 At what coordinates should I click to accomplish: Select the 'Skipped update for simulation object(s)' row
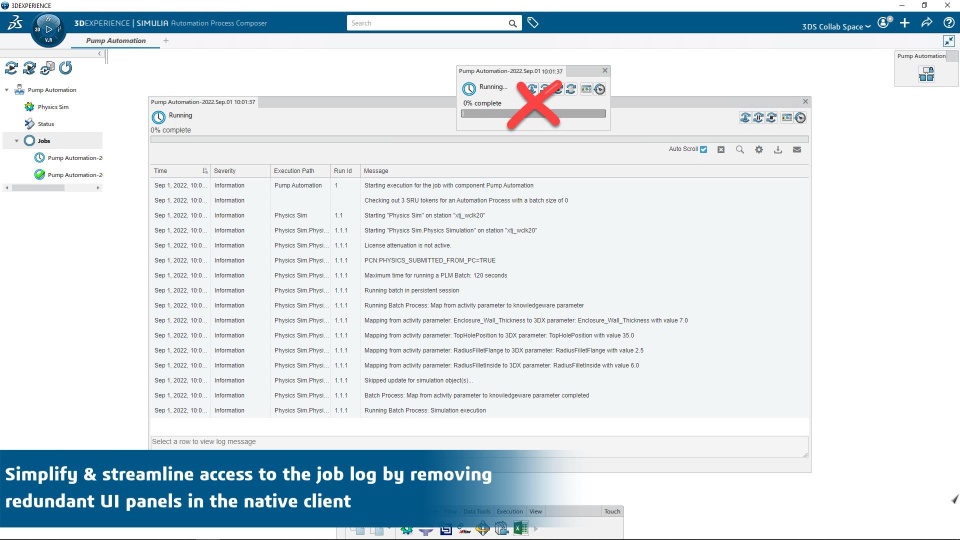pos(479,381)
